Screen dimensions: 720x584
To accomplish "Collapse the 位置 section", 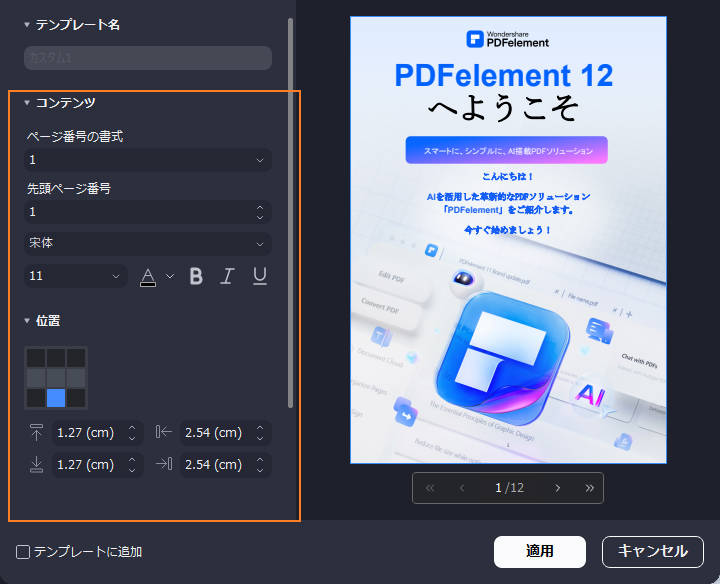I will point(27,321).
